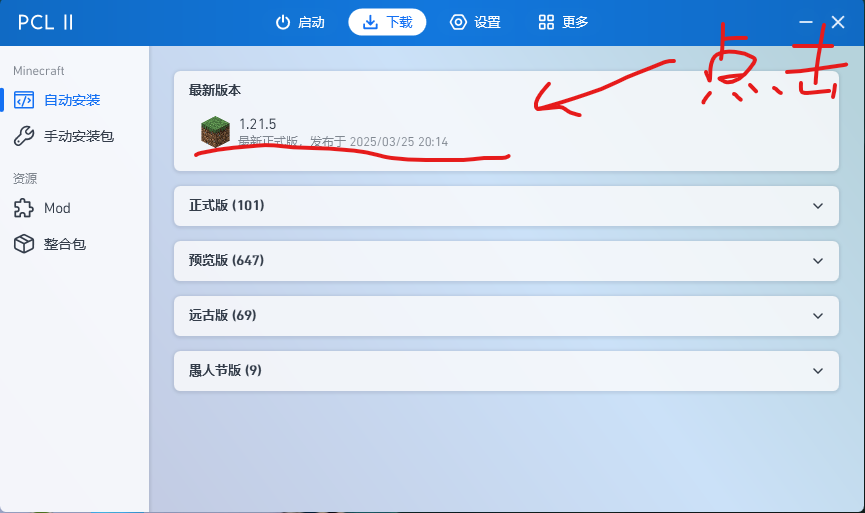Click the puzzle piece Mod icon
The width and height of the screenshot is (865, 513).
[x=24, y=208]
